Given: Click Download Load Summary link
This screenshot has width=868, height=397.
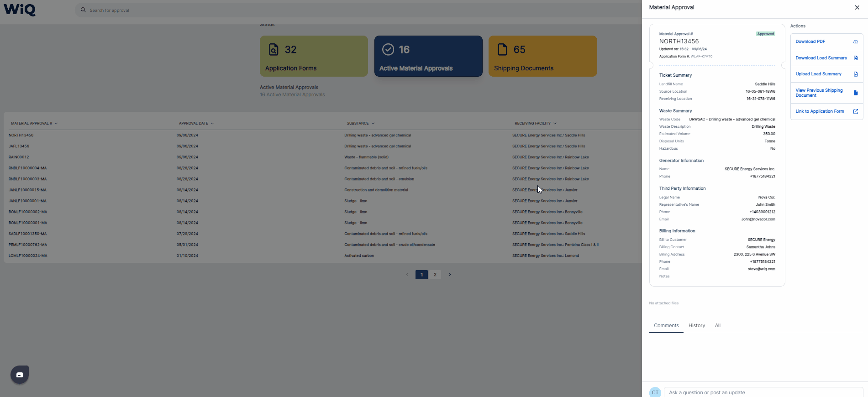Looking at the screenshot, I should (821, 58).
